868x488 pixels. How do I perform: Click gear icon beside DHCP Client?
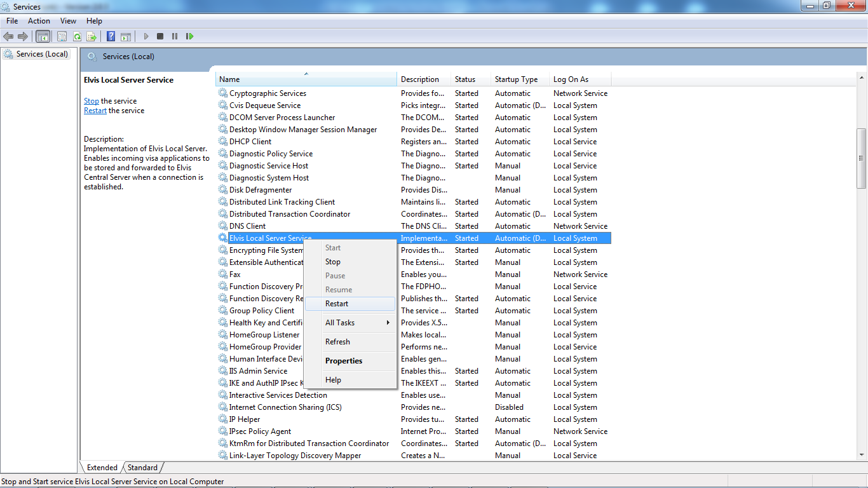(223, 142)
